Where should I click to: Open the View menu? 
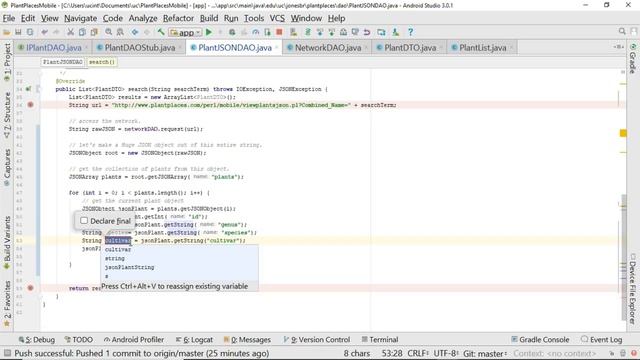coord(49,18)
